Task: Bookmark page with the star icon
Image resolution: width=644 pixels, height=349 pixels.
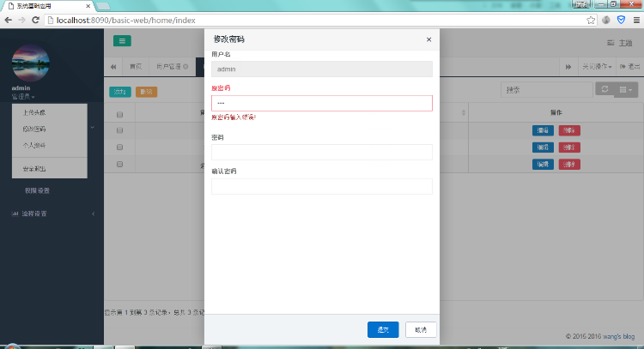Action: (x=591, y=20)
